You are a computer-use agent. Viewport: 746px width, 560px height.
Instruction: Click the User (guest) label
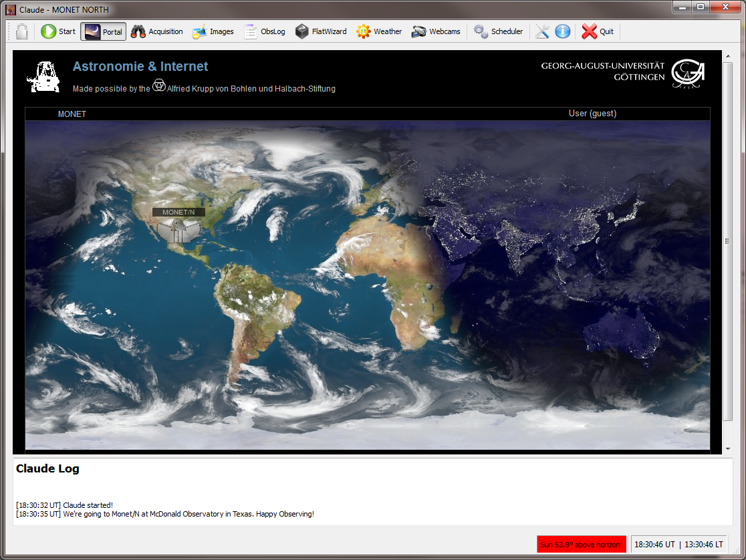point(592,114)
